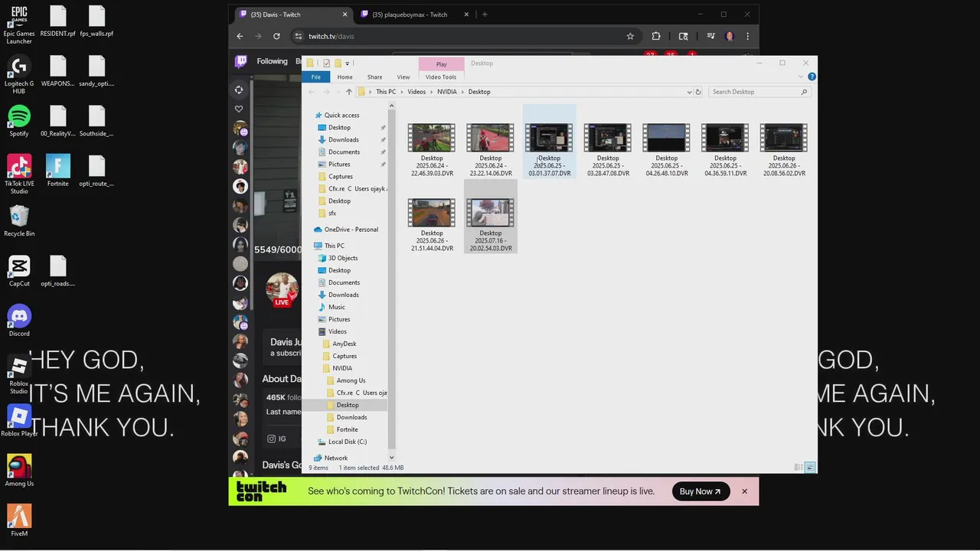980x551 pixels.
Task: Click Buy Now on TwitchCon banner
Action: tap(700, 491)
